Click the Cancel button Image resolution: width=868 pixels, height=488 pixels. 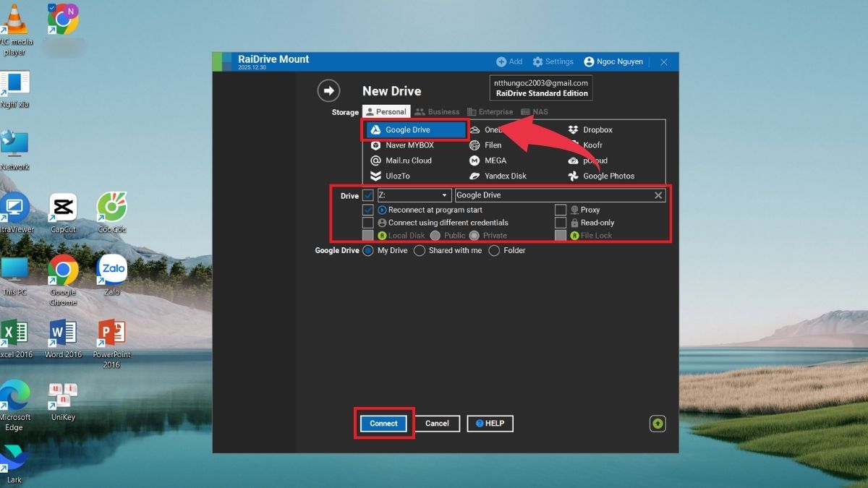(437, 424)
